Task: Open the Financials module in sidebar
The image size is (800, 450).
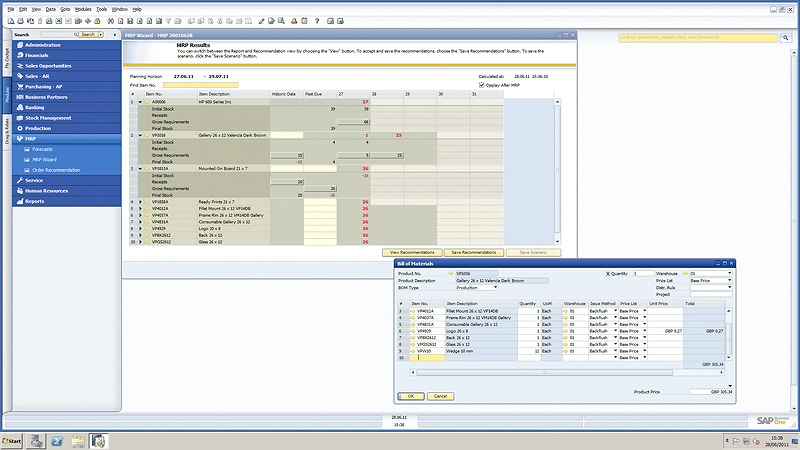Action: [67, 55]
